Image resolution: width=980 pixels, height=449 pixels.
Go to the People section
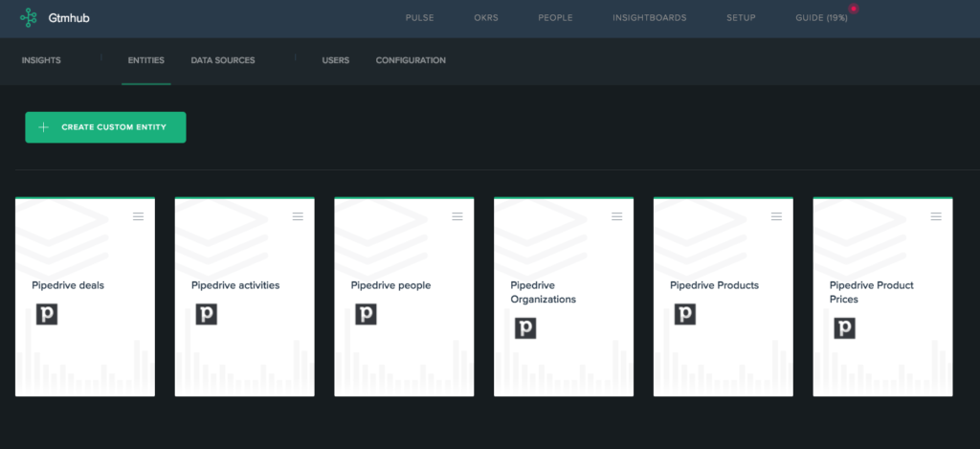point(556,18)
